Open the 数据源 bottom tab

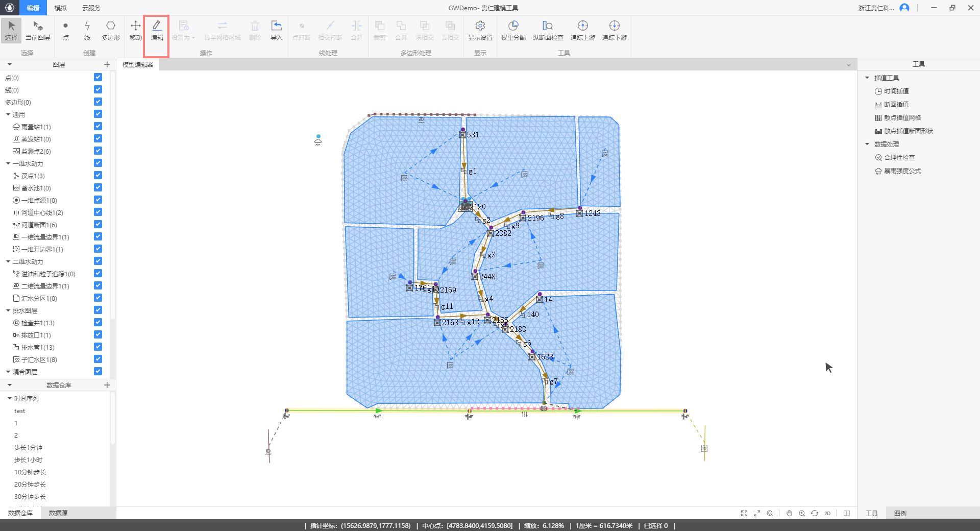58,513
